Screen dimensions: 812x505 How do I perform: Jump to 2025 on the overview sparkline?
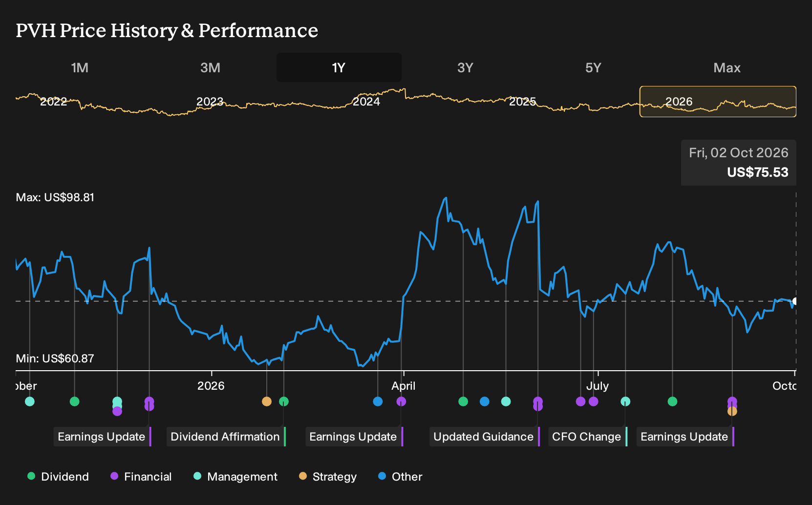pyautogui.click(x=523, y=102)
